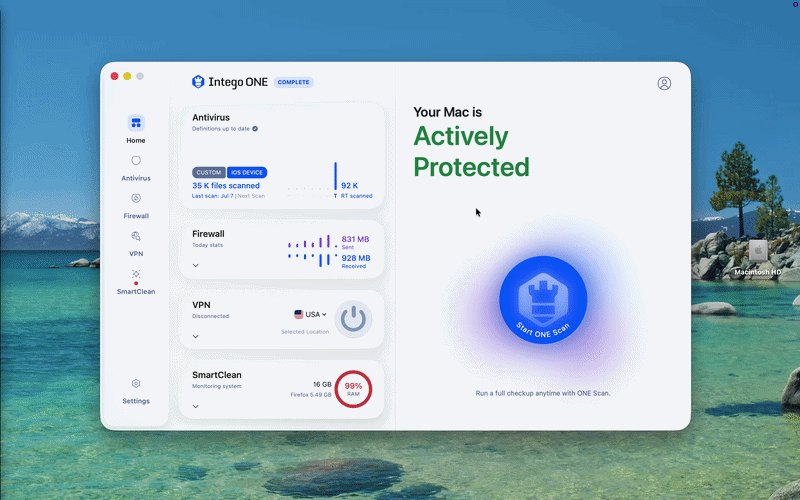This screenshot has height=500, width=800.
Task: Click the Selected Location label
Action: [305, 332]
